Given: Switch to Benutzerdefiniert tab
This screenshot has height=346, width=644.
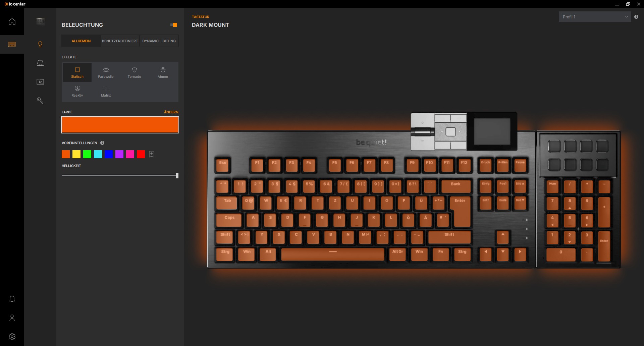Looking at the screenshot, I should [x=120, y=41].
